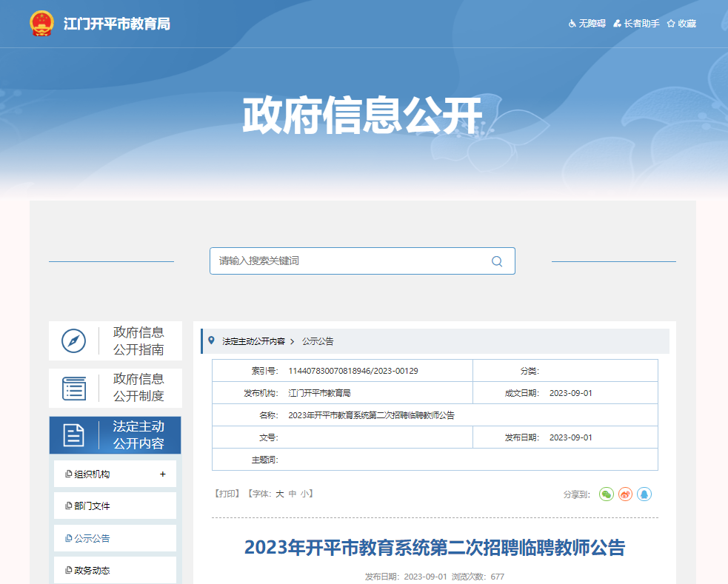The image size is (728, 584).
Task: Click the search magnifier icon
Action: pos(496,261)
